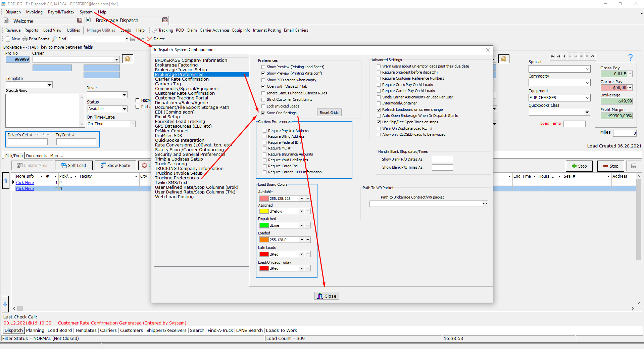Click the envelope icon beside Carrier field

coord(128,59)
